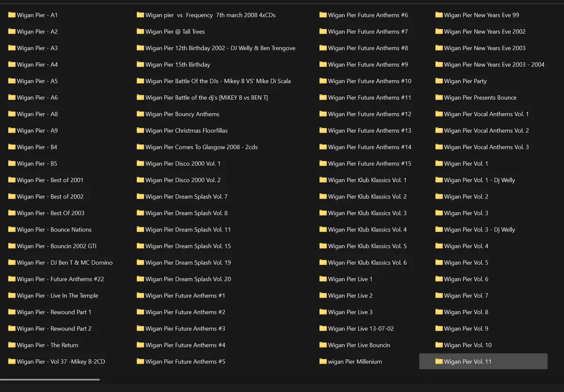Image resolution: width=564 pixels, height=392 pixels.
Task: Click folder icon of wigan Pier Millenium
Action: point(323,361)
